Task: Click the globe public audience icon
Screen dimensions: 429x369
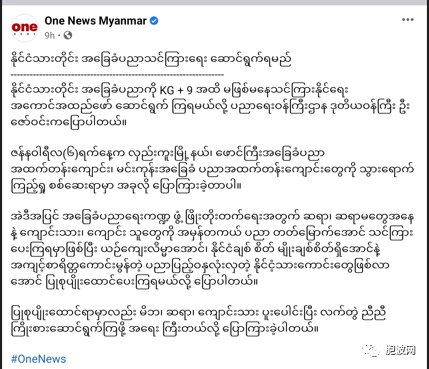Action: point(68,35)
